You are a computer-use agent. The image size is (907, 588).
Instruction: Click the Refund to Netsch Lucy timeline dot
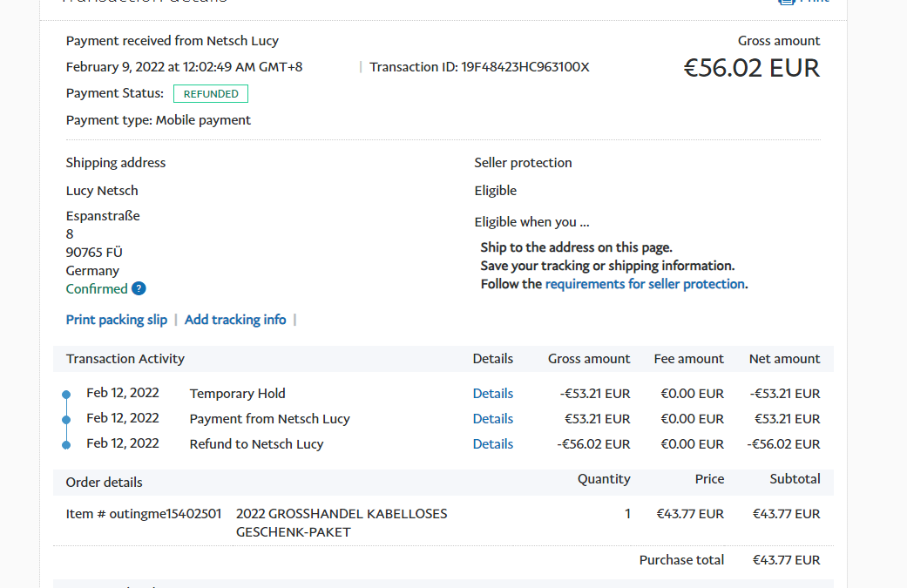(66, 445)
